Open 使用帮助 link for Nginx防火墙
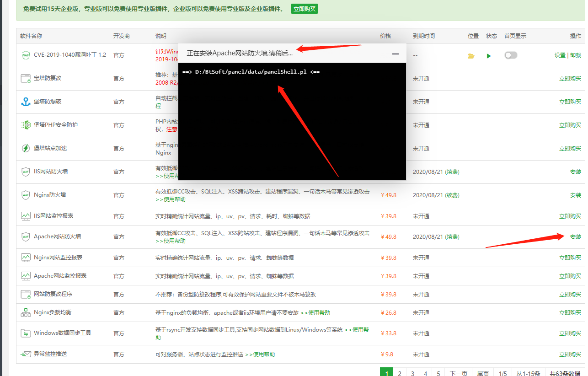The width and height of the screenshot is (588, 376). click(x=171, y=199)
